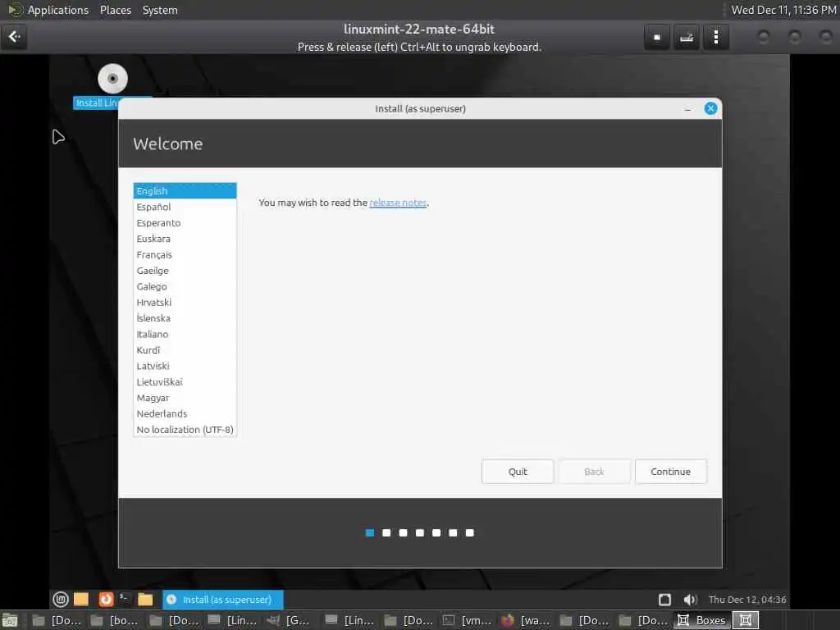
Task: Open the Boxes three-dot menu
Action: (715, 37)
